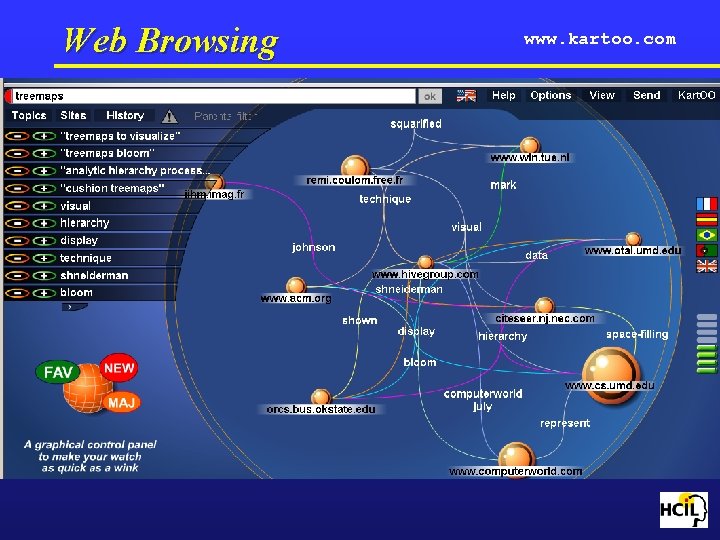
Task: Open the citeseer.nj.nec.com site node
Action: tap(545, 305)
